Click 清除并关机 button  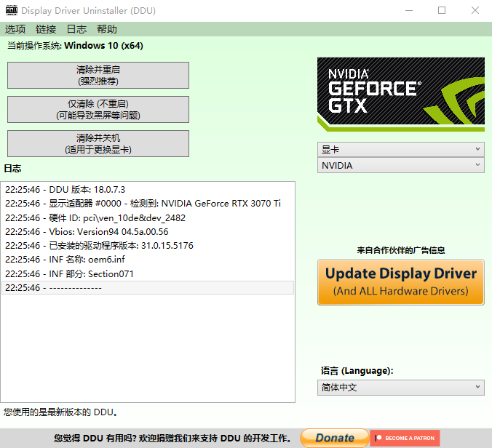pyautogui.click(x=98, y=143)
